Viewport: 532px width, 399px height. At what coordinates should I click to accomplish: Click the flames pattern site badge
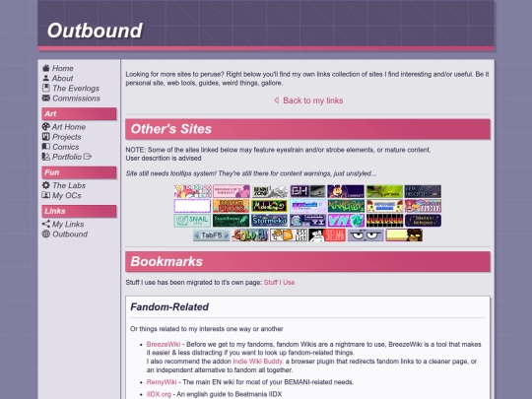tap(385, 221)
